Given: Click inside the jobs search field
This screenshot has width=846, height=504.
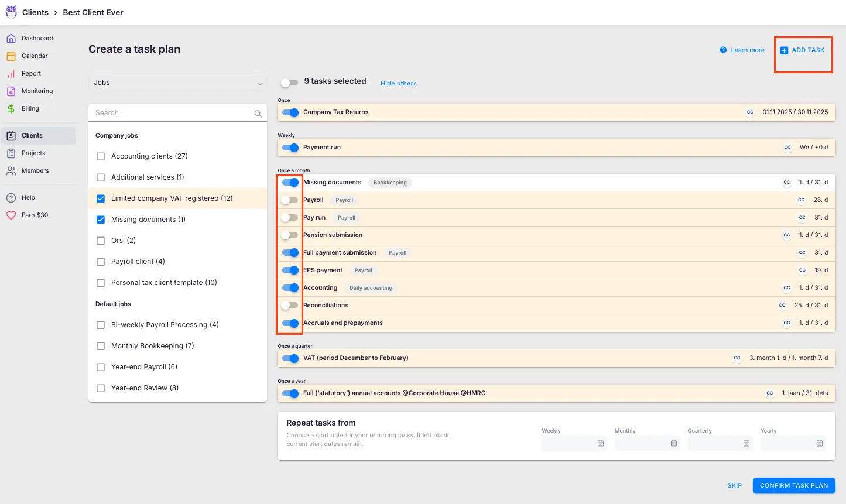Looking at the screenshot, I should click(x=170, y=112).
